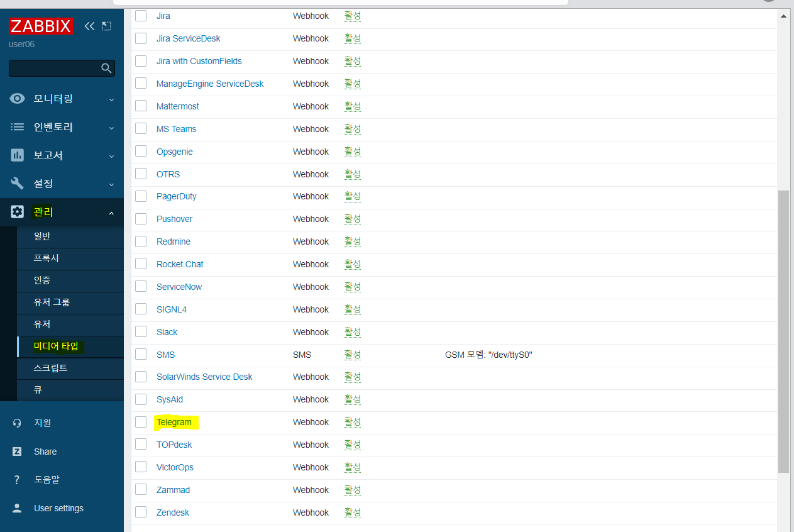The image size is (794, 532).
Task: Select the SMS row checkbox
Action: [141, 354]
